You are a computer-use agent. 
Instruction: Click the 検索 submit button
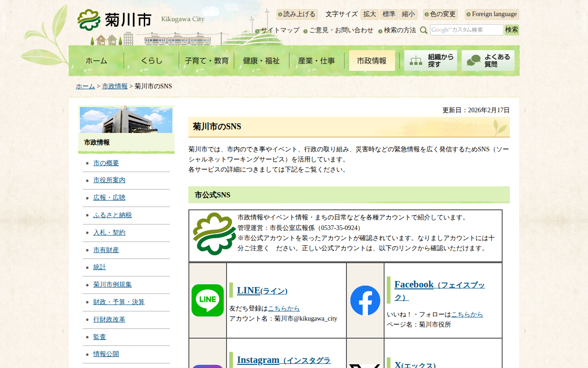click(512, 30)
